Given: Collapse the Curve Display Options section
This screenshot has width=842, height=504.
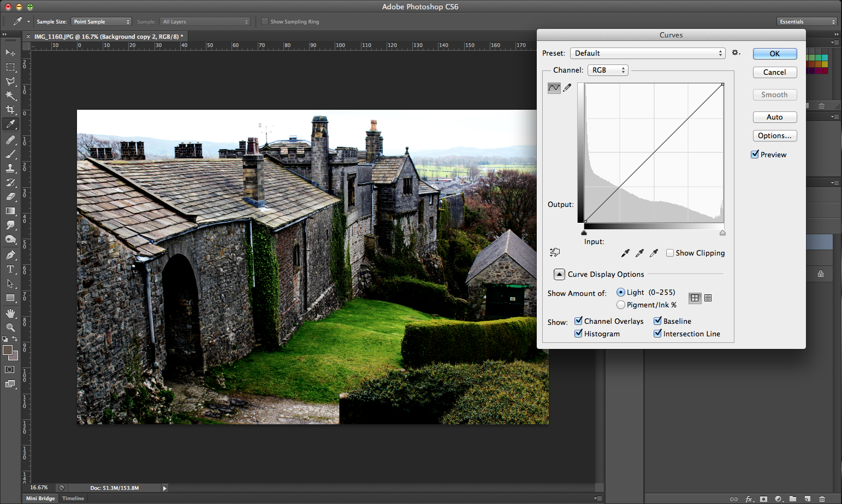Looking at the screenshot, I should (559, 274).
